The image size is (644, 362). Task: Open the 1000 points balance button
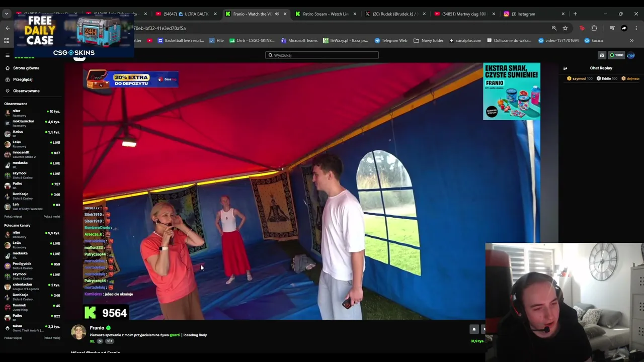616,55
